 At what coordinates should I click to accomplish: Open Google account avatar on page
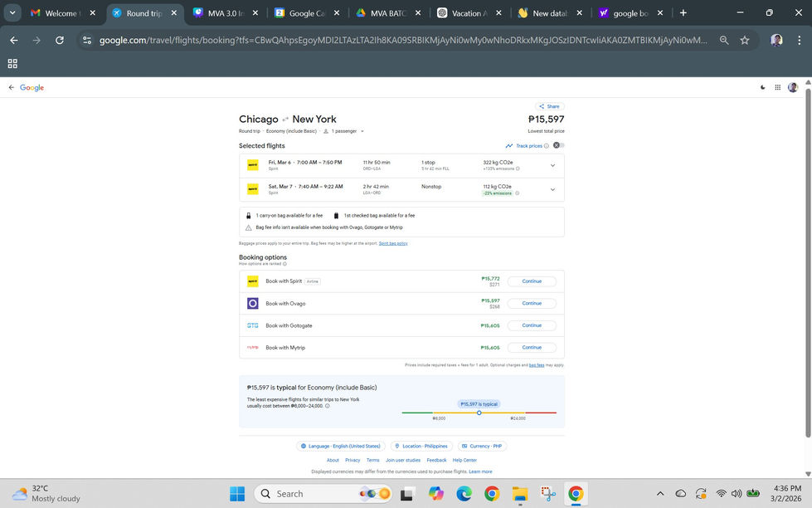pyautogui.click(x=792, y=88)
